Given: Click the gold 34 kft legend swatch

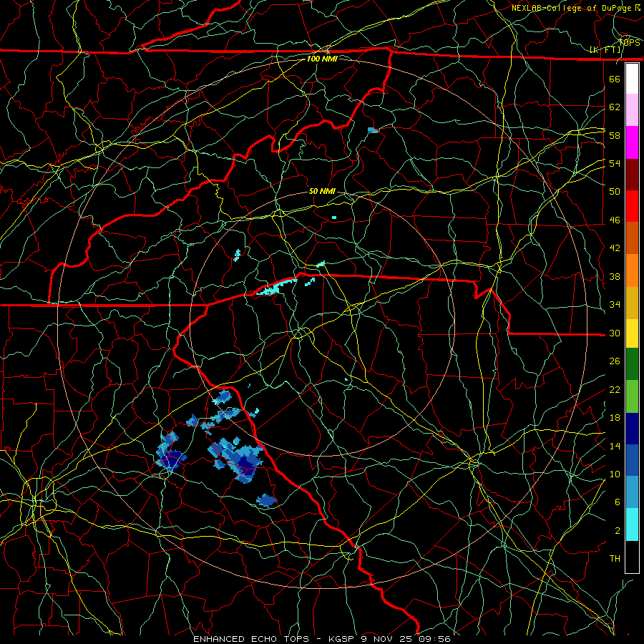Looking at the screenshot, I should [x=632, y=303].
